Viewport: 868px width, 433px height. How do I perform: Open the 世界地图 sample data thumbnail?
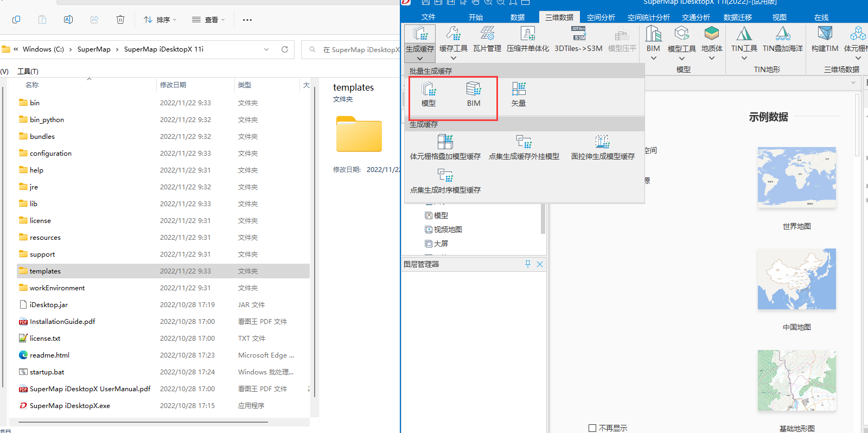(796, 177)
